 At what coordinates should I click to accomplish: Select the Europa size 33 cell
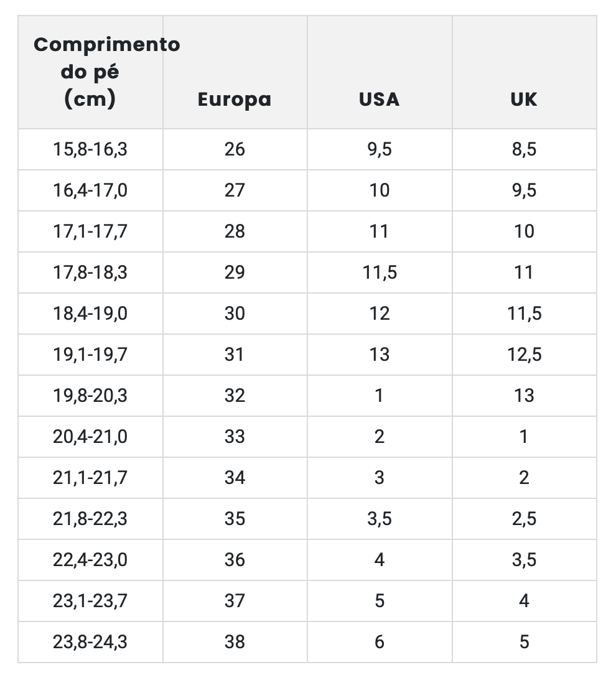pyautogui.click(x=235, y=437)
